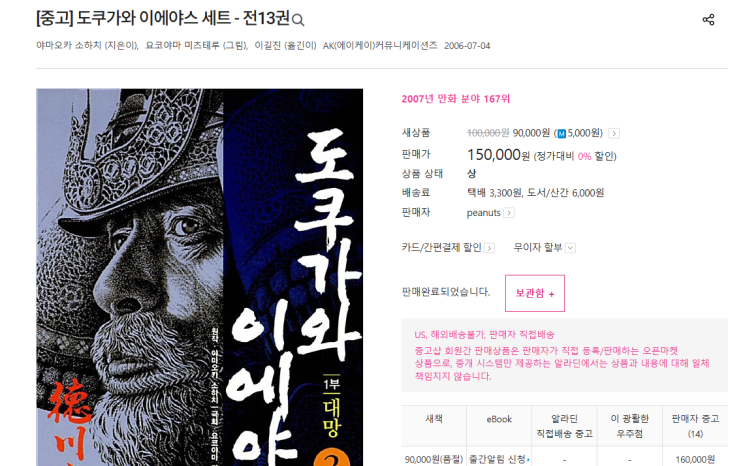The height and width of the screenshot is (466, 743).
Task: Open the arrow next to the new product price
Action: click(x=614, y=134)
